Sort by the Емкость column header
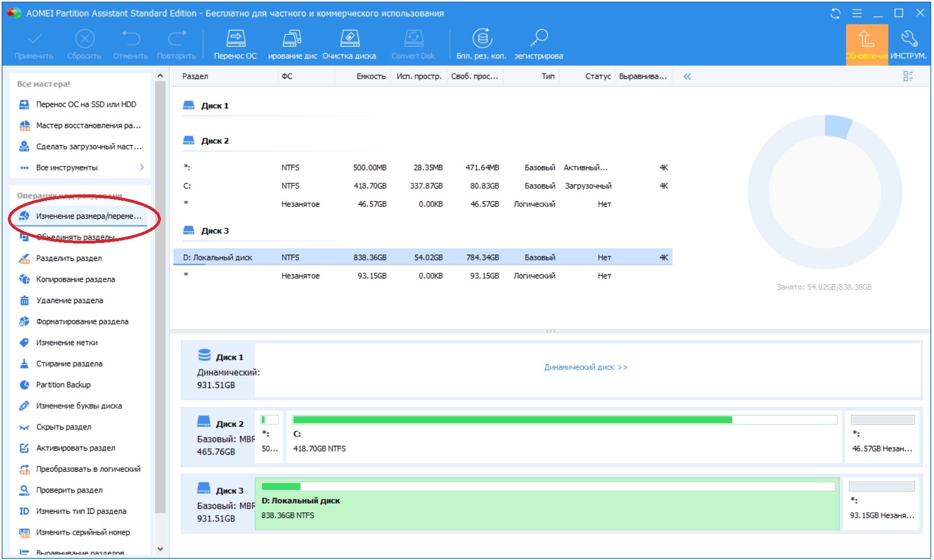934x560 pixels. pyautogui.click(x=371, y=76)
